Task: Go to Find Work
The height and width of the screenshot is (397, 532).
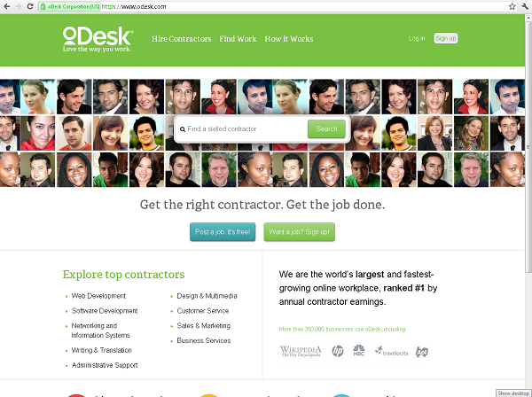Action: 238,39
